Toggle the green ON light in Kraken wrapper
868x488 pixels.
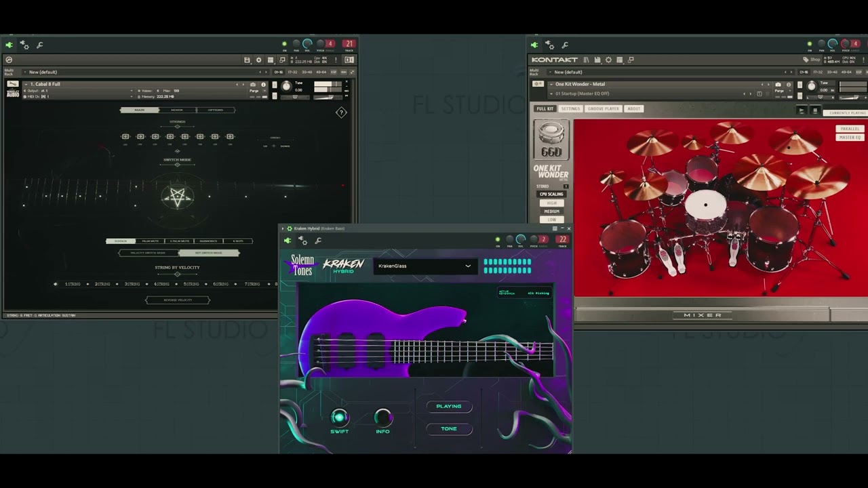point(497,239)
